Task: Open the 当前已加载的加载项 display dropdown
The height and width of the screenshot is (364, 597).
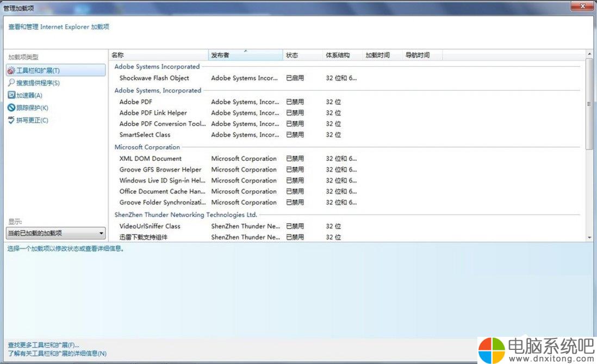Action: [x=56, y=233]
